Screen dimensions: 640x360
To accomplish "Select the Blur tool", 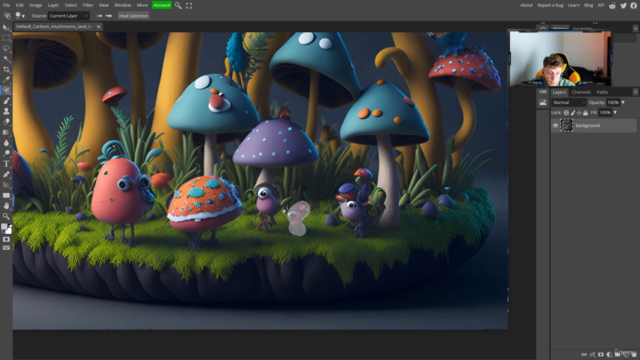I will pos(6,143).
